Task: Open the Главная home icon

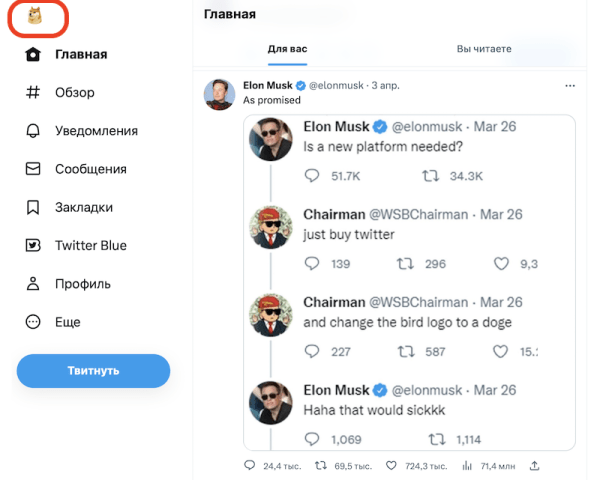Action: pos(34,55)
